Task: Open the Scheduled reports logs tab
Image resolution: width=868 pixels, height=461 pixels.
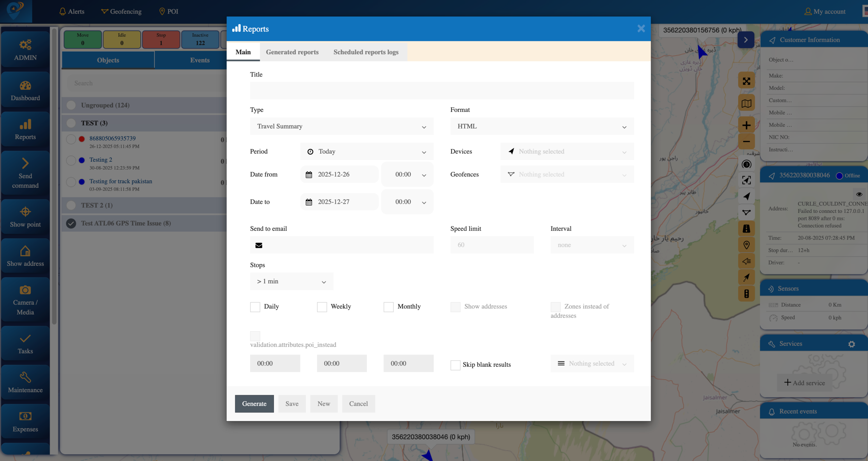Action: (x=366, y=52)
